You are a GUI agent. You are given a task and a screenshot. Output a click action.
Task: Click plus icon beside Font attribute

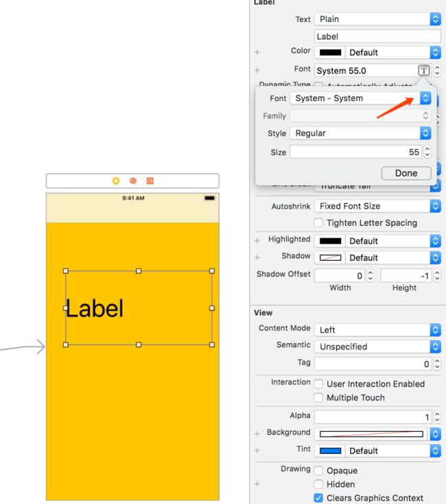257,71
